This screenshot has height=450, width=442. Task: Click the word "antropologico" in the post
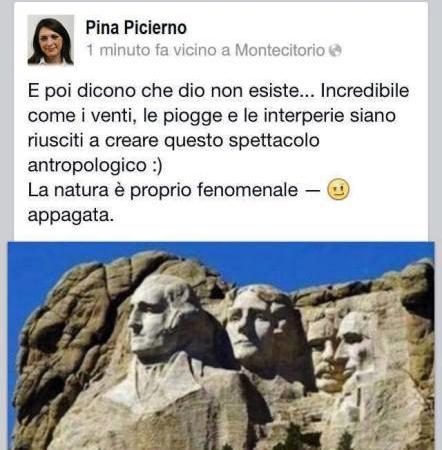click(x=87, y=166)
